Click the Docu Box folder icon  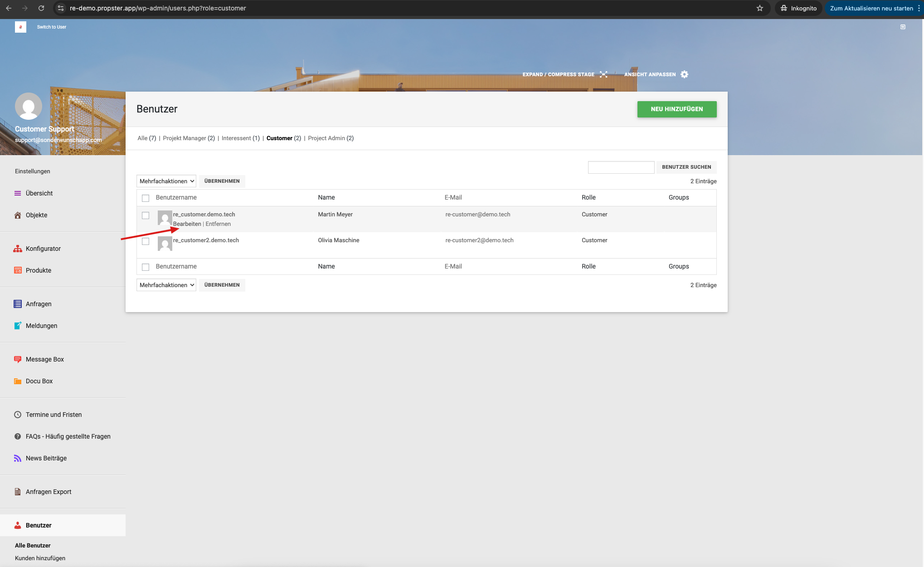[x=18, y=381]
